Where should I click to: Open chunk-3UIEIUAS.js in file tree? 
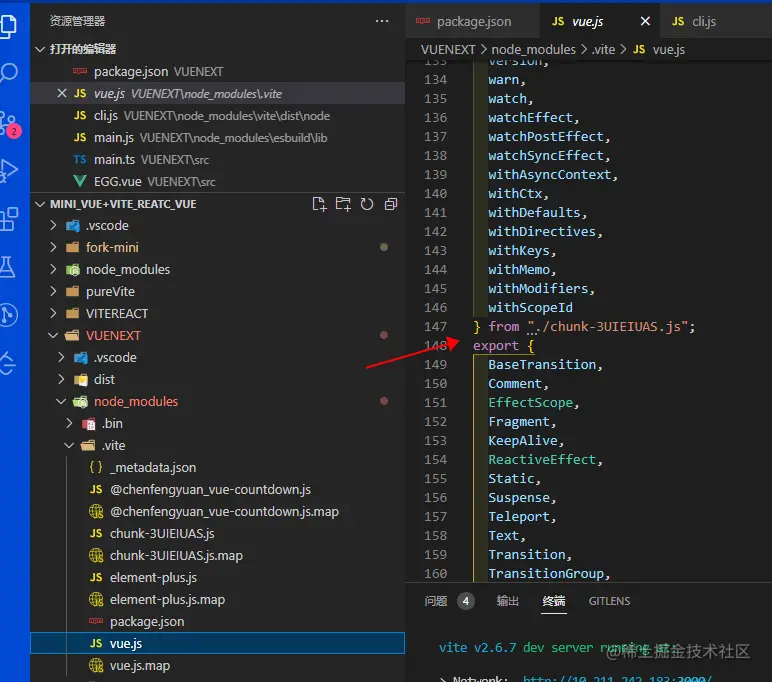(217, 533)
